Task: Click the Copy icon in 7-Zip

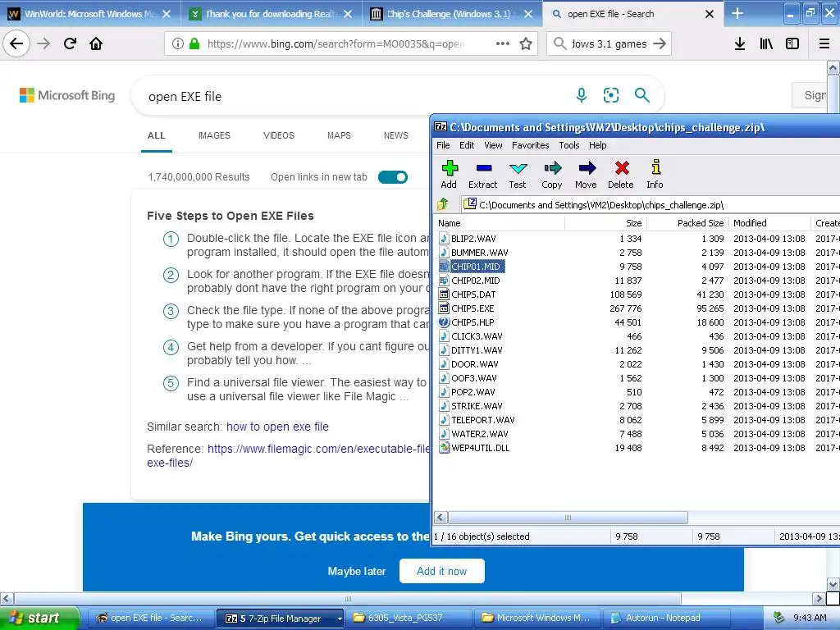Action: (552, 168)
